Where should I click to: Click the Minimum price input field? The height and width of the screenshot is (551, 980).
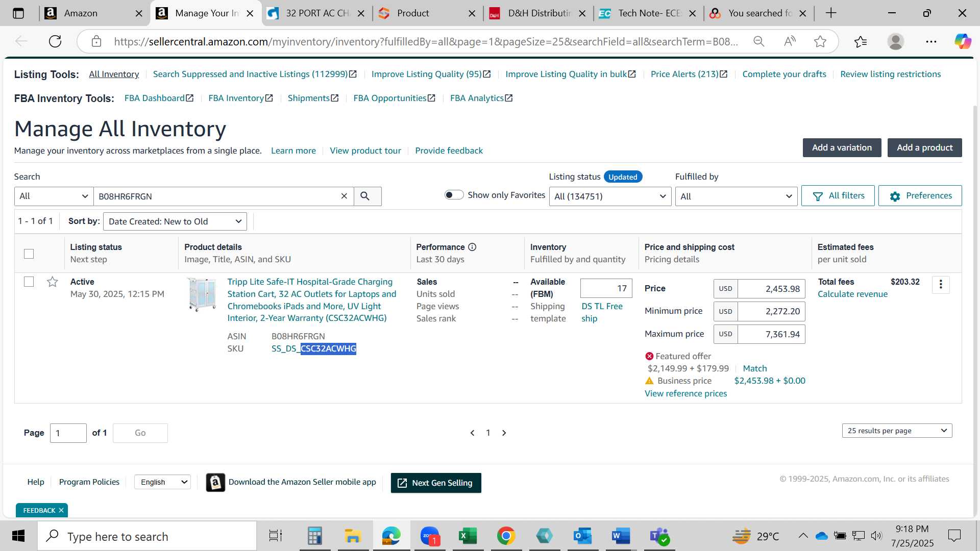(x=771, y=311)
